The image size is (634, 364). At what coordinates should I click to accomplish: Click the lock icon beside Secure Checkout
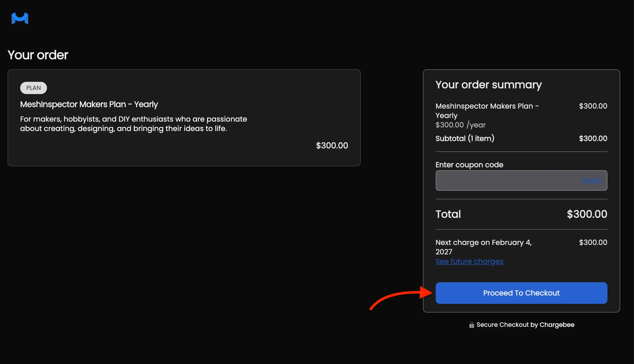coord(471,325)
